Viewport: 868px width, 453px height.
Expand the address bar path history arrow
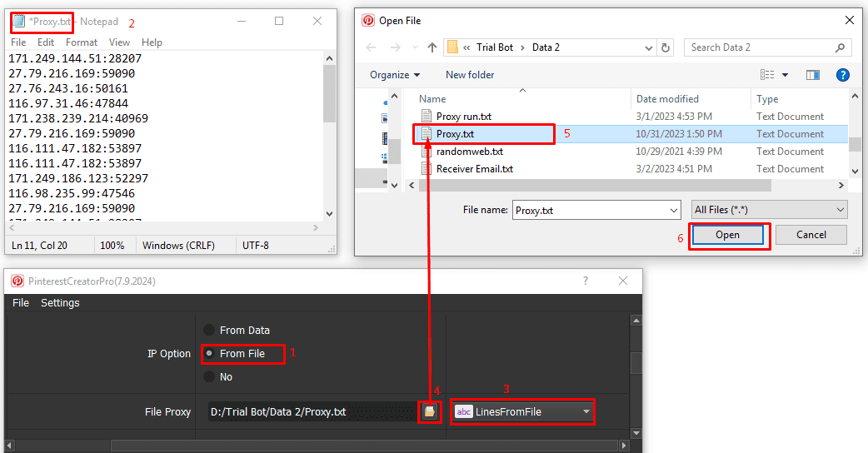point(649,47)
